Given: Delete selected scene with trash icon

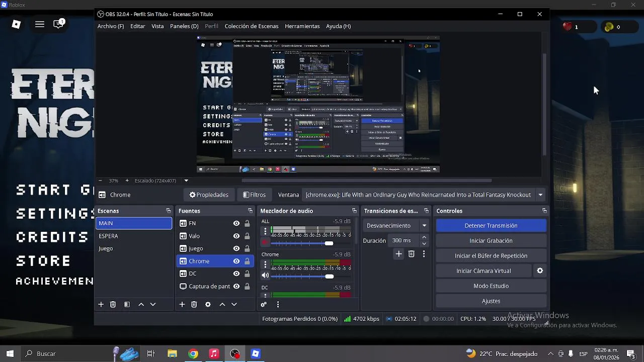Looking at the screenshot, I should [x=113, y=304].
